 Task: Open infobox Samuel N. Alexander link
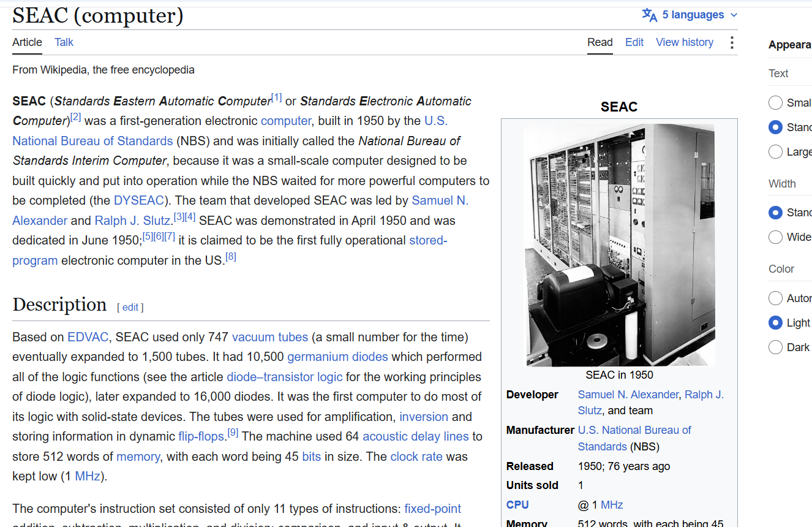(628, 395)
